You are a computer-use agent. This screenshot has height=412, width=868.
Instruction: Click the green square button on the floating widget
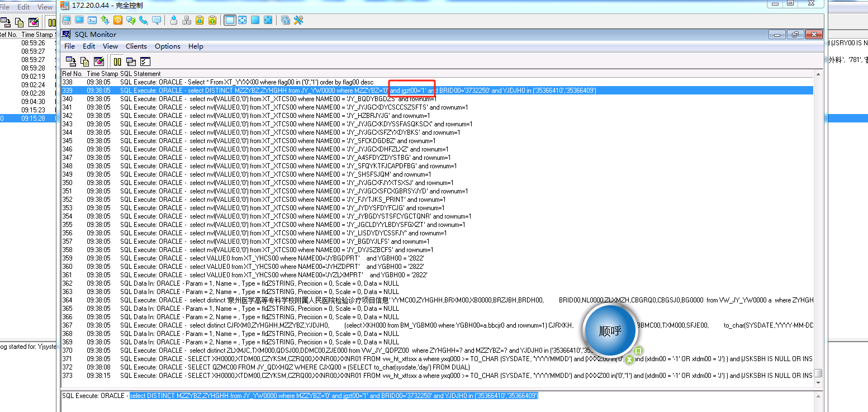638,351
